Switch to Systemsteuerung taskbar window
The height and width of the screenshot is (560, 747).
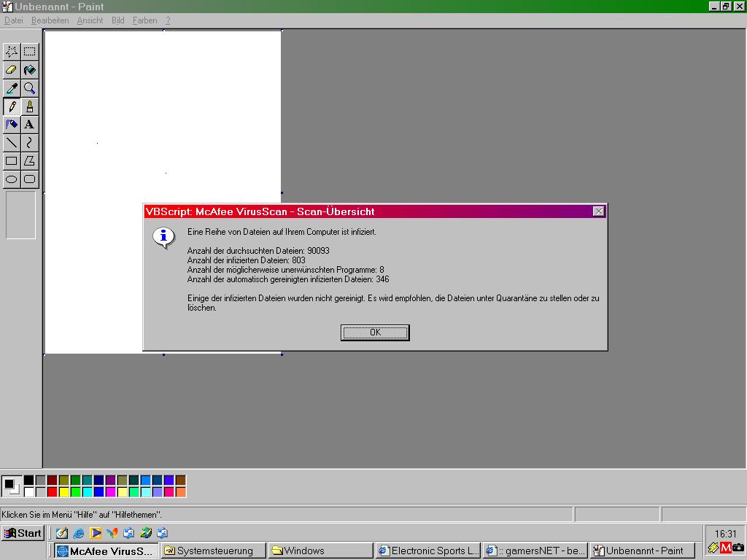click(214, 551)
